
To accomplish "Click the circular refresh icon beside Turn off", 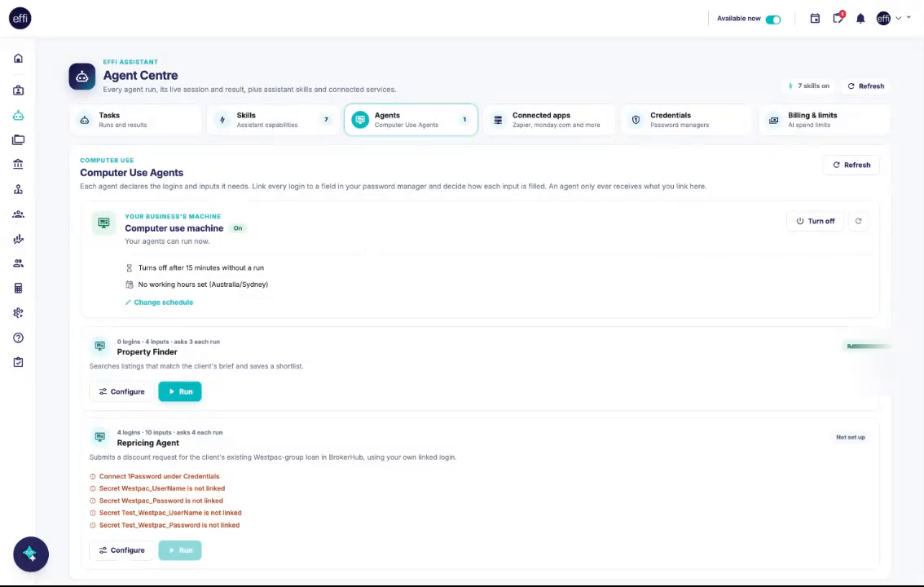I will (859, 221).
